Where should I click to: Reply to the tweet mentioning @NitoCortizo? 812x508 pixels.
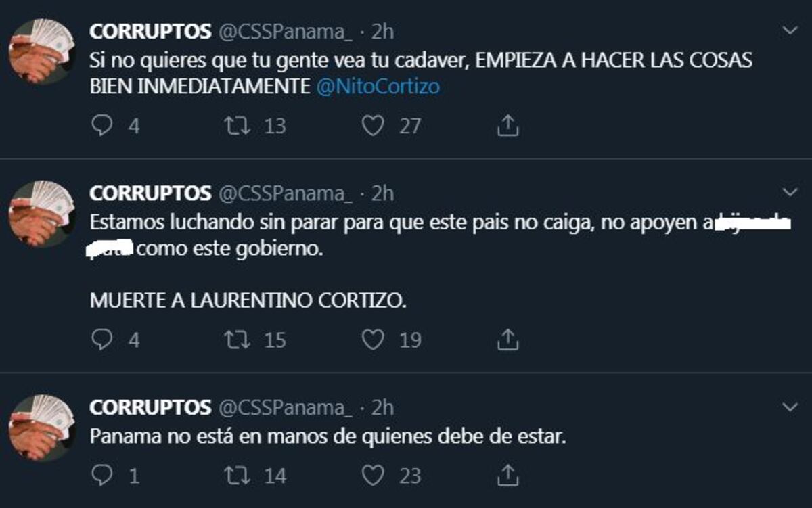[x=103, y=124]
